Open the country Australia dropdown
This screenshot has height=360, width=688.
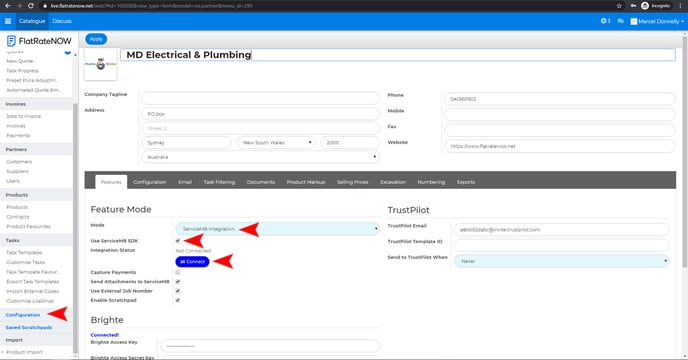point(261,157)
